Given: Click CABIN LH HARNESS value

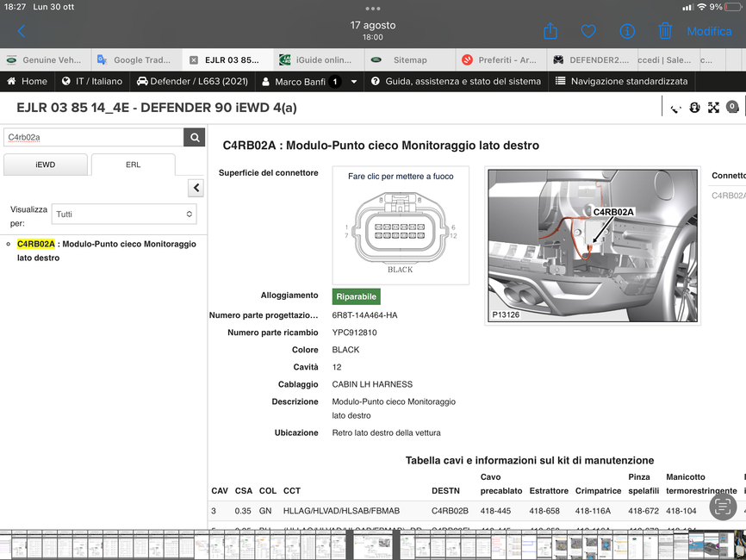Looking at the screenshot, I should click(x=372, y=384).
